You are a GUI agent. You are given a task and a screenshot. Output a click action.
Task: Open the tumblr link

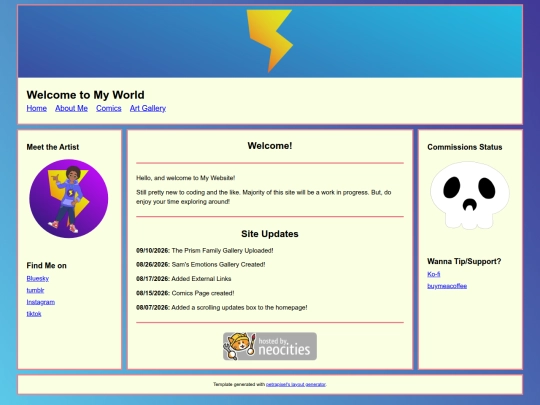pyautogui.click(x=35, y=290)
